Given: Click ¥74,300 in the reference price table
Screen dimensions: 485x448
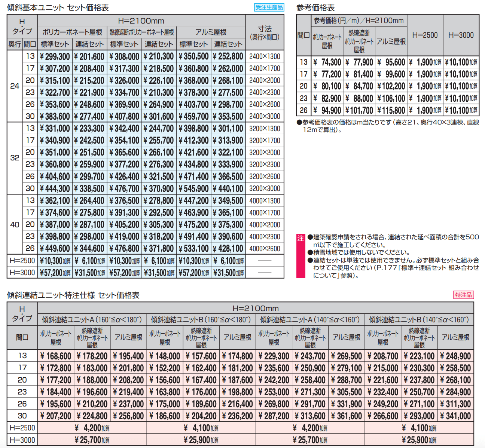Looking at the screenshot, I should [327, 62].
